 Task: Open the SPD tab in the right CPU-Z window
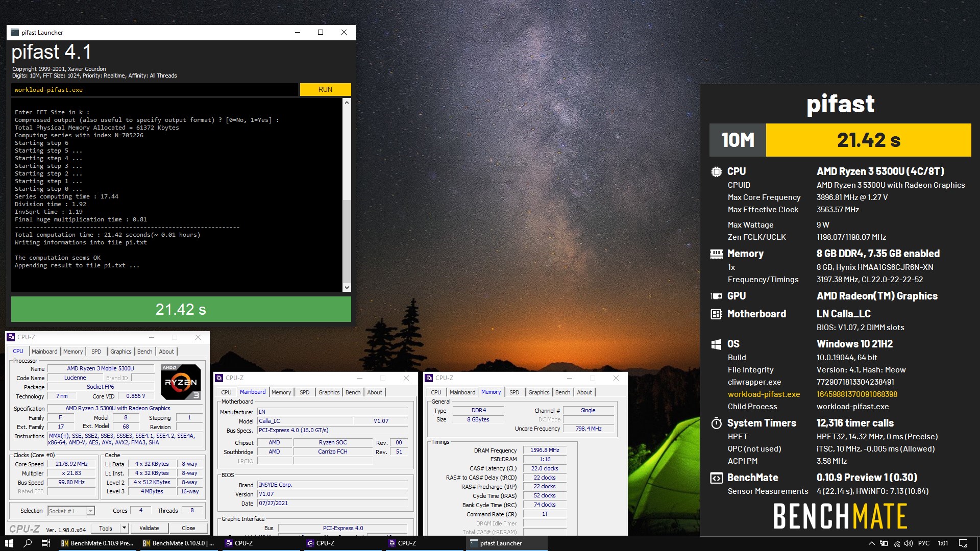[514, 392]
